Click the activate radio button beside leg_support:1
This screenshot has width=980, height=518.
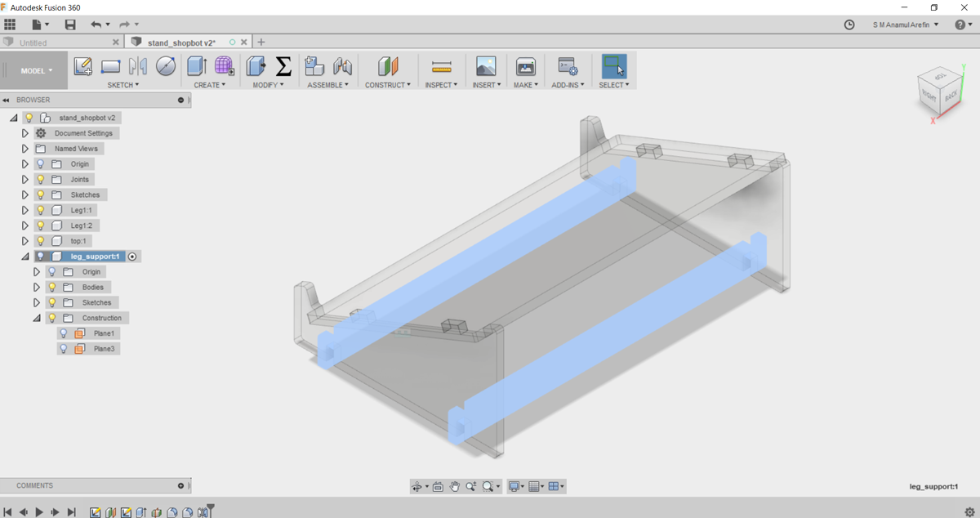[x=132, y=257]
